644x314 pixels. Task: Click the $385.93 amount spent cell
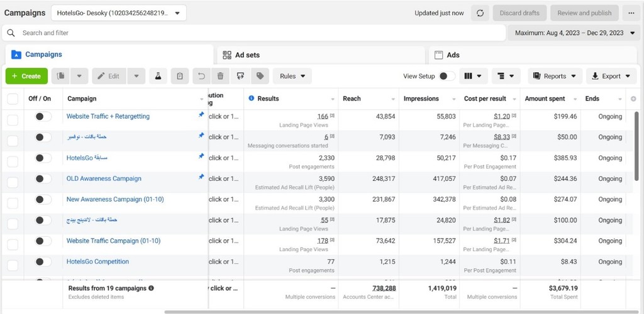565,158
